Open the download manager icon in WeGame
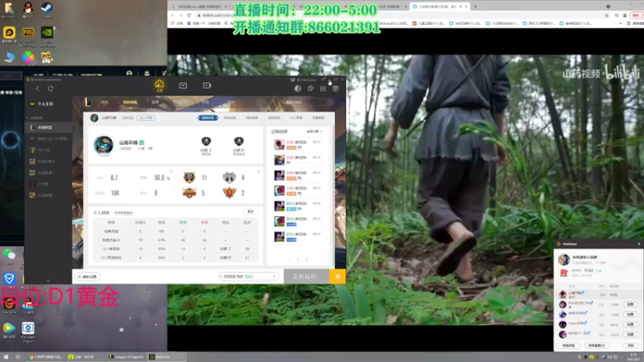Viewport: 644px width, 362px height. point(324,88)
